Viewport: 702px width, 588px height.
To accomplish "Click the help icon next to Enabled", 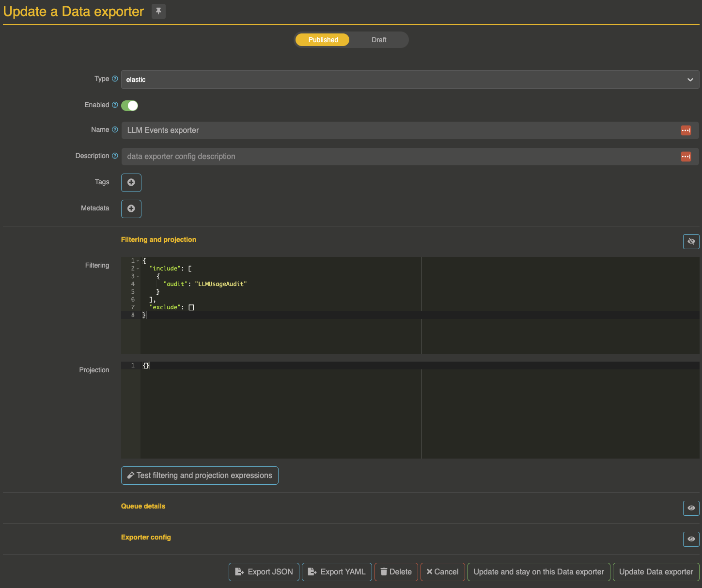I will [115, 105].
